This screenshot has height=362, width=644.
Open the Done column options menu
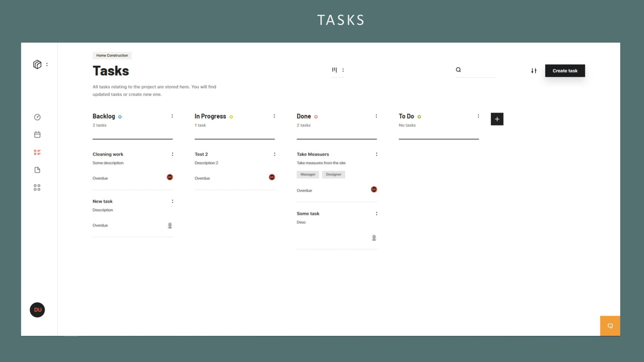coord(376,116)
